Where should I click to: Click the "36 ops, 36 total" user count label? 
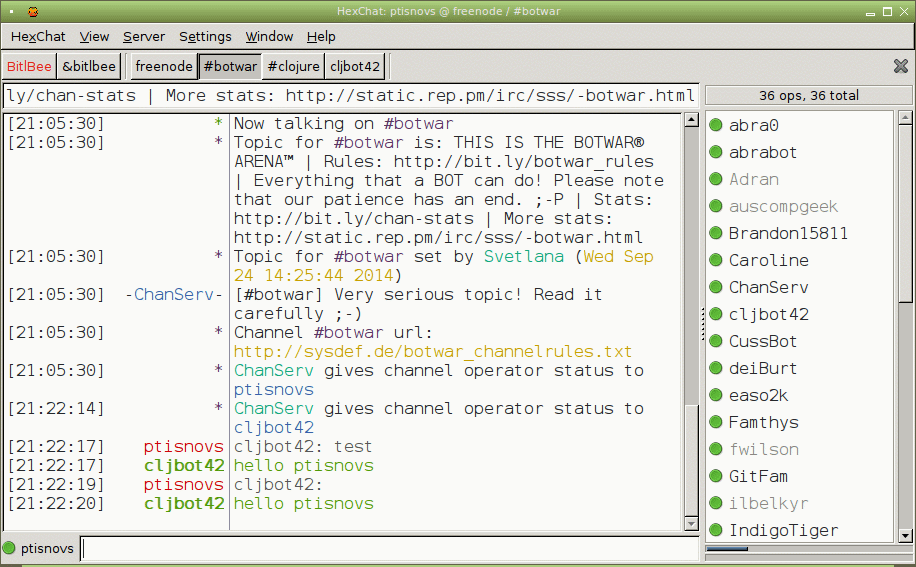point(809,95)
